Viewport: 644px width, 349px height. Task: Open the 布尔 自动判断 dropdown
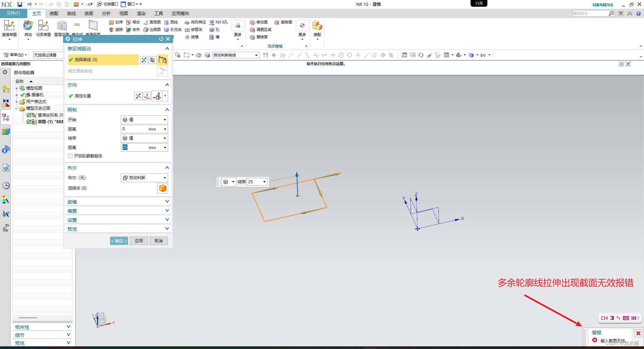coord(144,178)
